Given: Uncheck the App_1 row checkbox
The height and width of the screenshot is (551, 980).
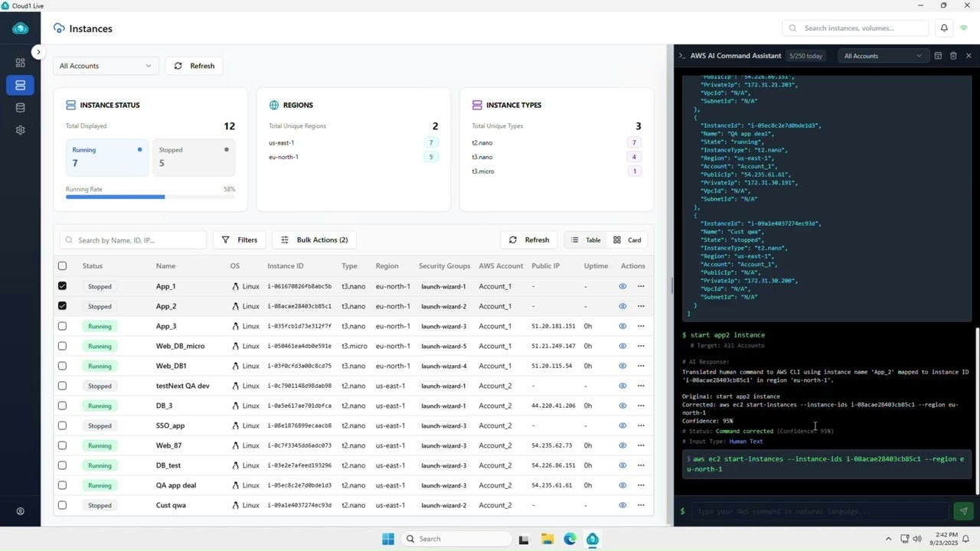Looking at the screenshot, I should pos(62,286).
